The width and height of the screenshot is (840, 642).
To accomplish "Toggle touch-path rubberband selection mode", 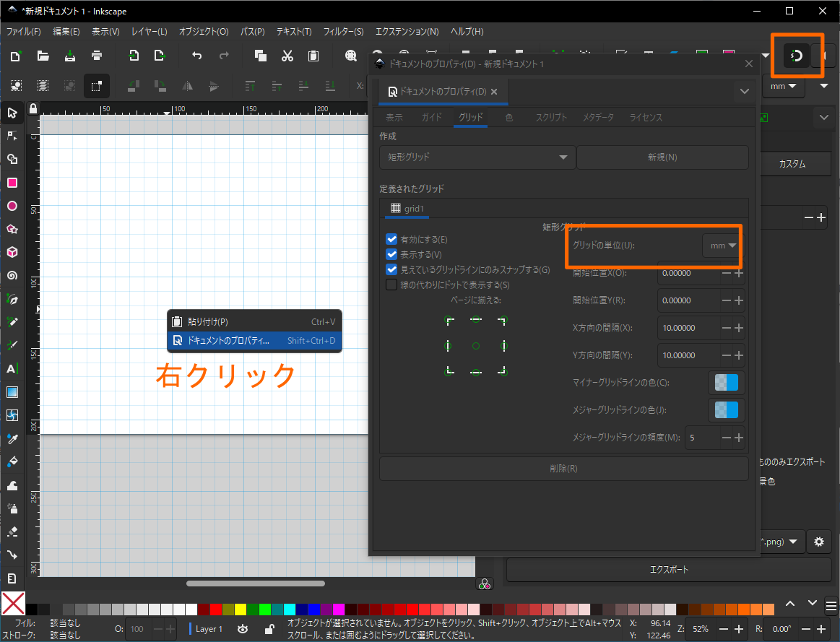I will (x=97, y=86).
